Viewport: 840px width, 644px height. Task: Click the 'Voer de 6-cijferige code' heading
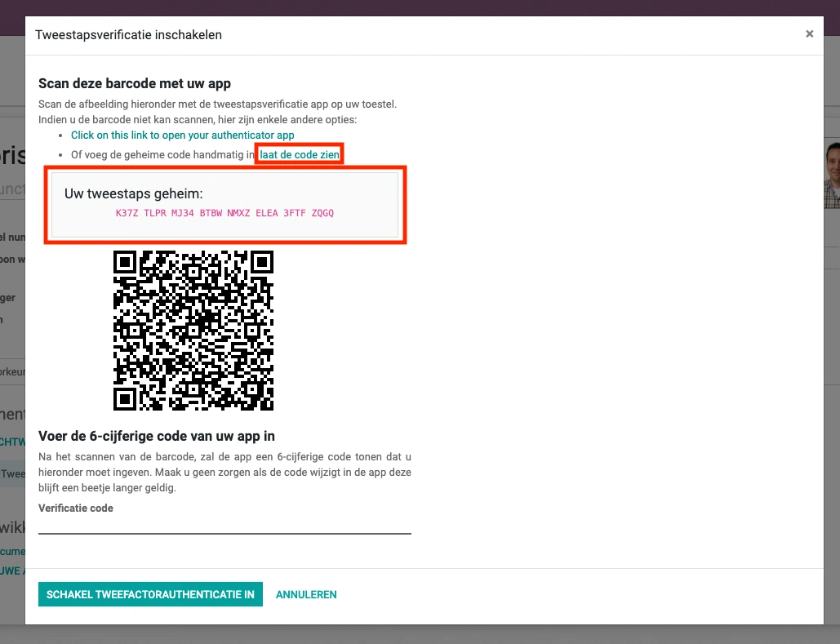157,436
